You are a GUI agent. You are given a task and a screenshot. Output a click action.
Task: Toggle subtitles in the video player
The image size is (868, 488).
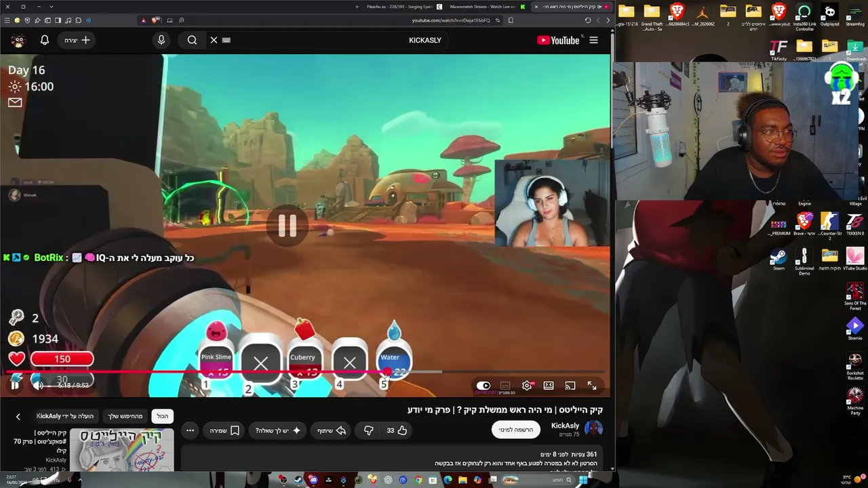(x=505, y=386)
